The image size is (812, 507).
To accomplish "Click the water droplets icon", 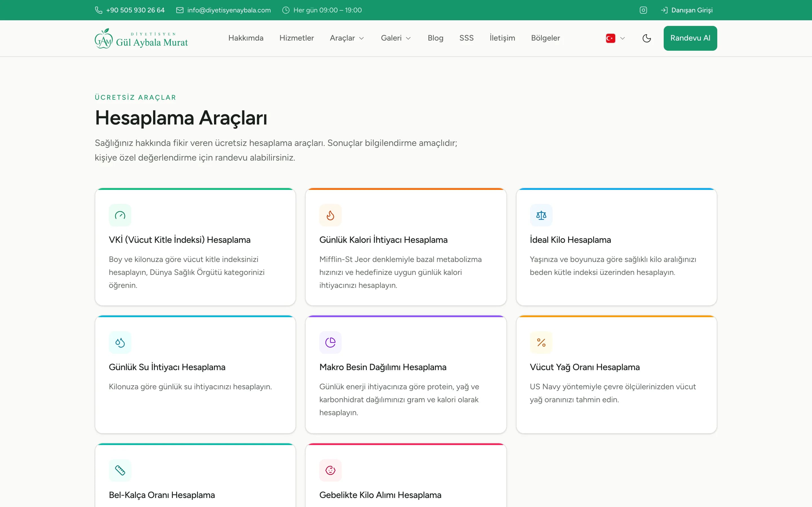I will [x=120, y=342].
